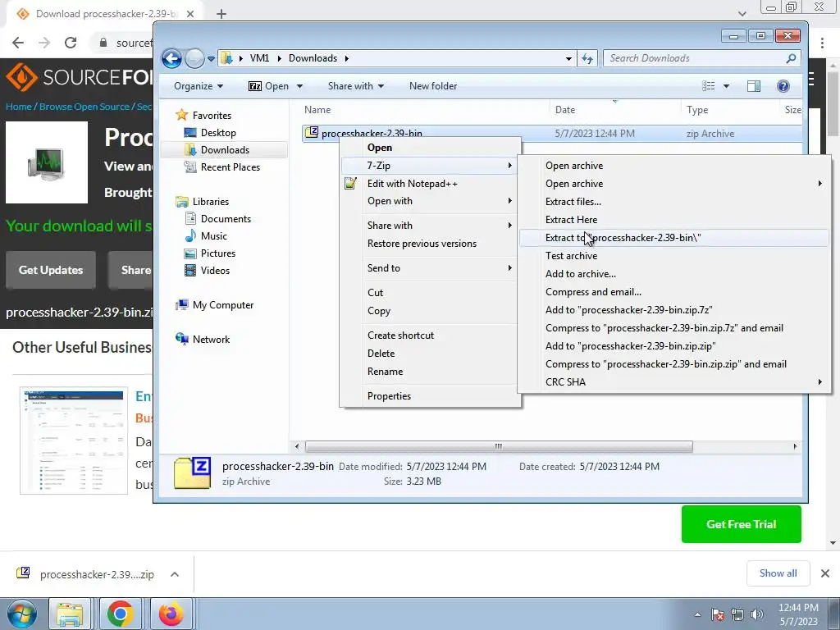Choose Create shortcut menu entry

430,336
